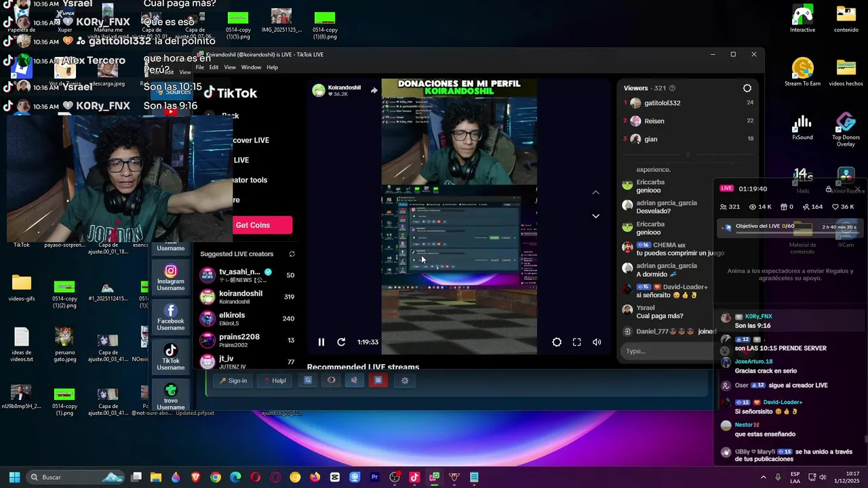Open suggested creator prains2208
This screenshot has height=488, width=868.
tap(248, 340)
